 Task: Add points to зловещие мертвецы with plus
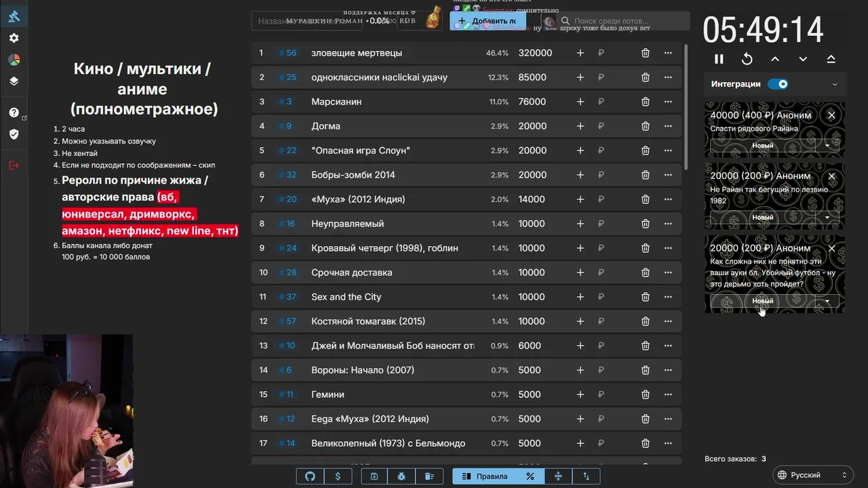(x=580, y=53)
